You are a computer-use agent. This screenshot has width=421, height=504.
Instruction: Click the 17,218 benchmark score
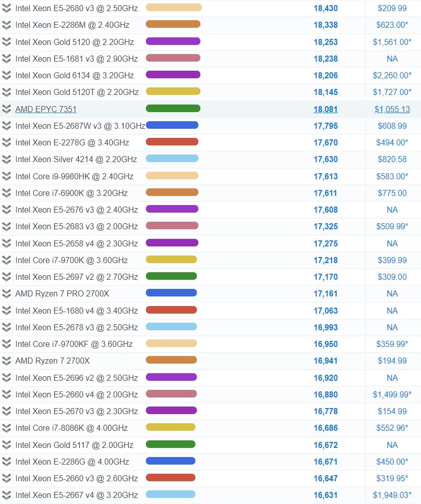[x=326, y=261]
